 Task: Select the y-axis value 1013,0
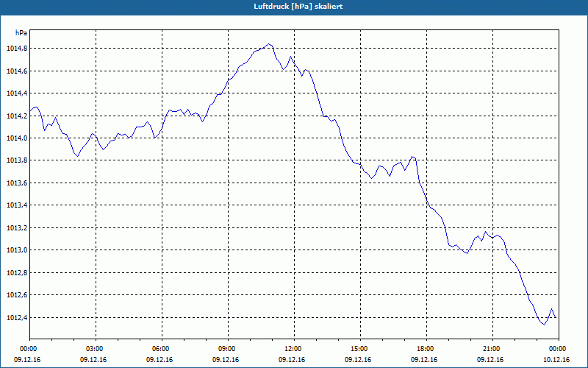(17, 250)
